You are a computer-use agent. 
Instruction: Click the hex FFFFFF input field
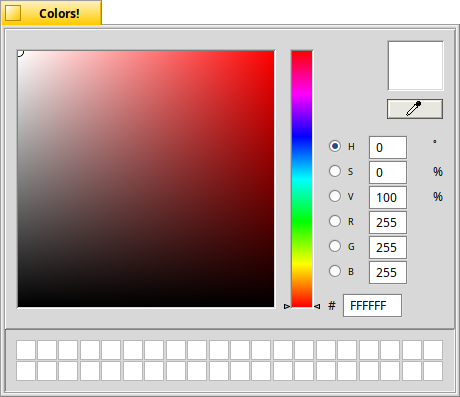[x=372, y=305]
